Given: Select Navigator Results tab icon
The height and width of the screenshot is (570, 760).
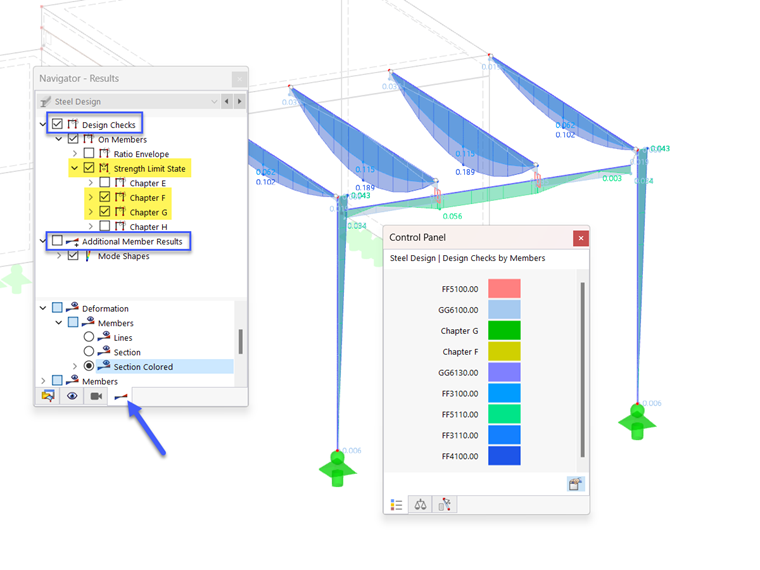Looking at the screenshot, I should tap(120, 397).
